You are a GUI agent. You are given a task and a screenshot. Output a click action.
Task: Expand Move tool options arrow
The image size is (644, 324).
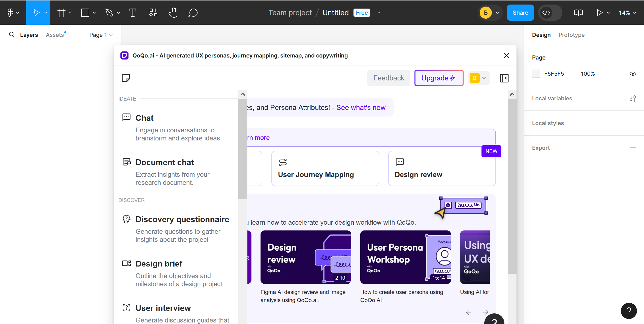pyautogui.click(x=46, y=13)
